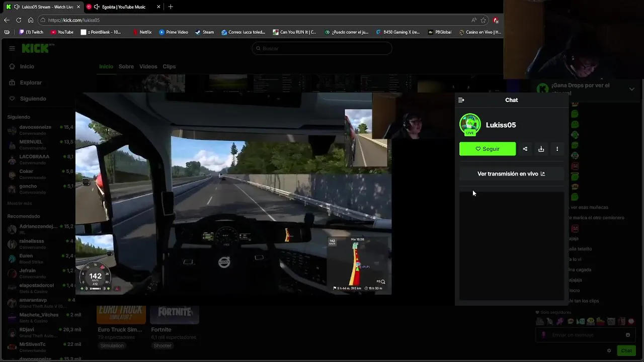644x362 pixels.
Task: Collapse the Gana Drops banner chevron
Action: (632, 89)
